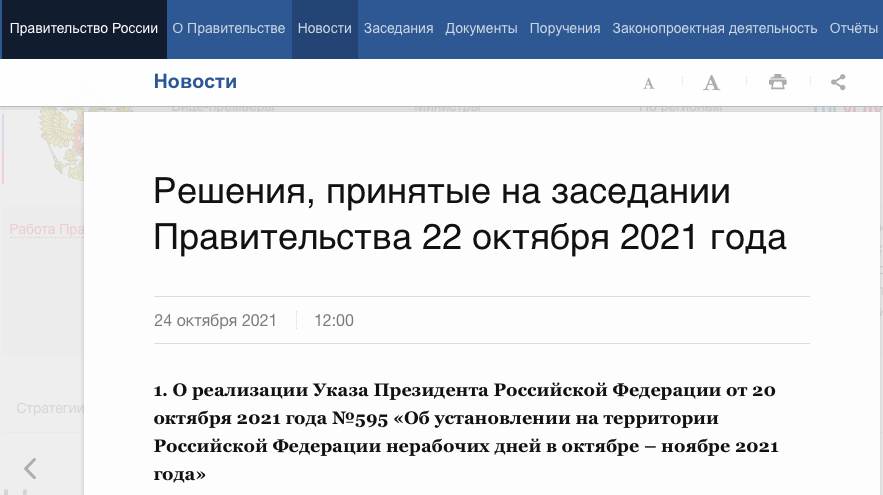Click the article headline about 22 октября 2021

tap(470, 214)
